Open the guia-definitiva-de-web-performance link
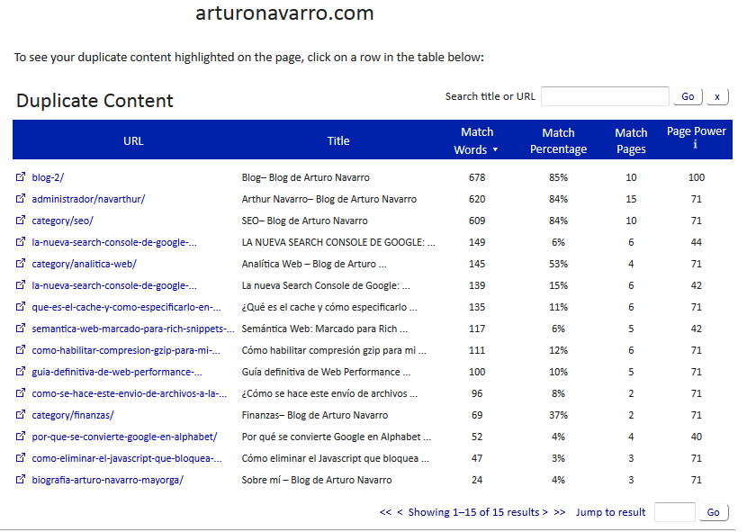756x532 pixels. 117,373
